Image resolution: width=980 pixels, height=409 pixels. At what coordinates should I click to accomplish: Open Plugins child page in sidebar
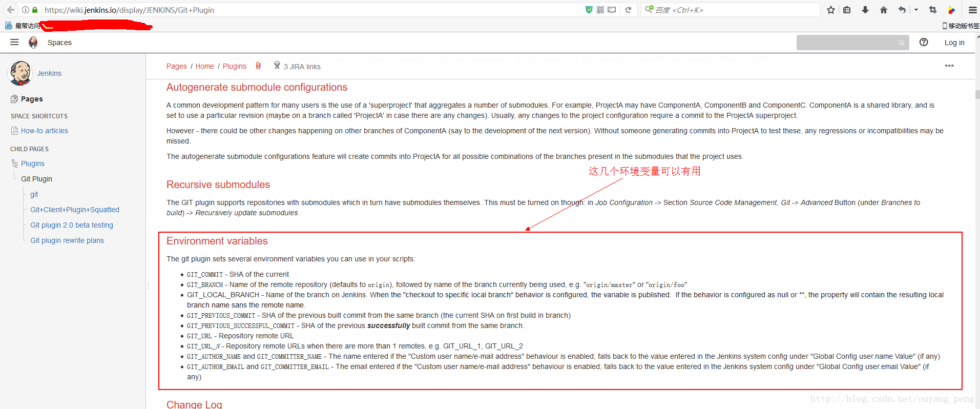click(33, 163)
